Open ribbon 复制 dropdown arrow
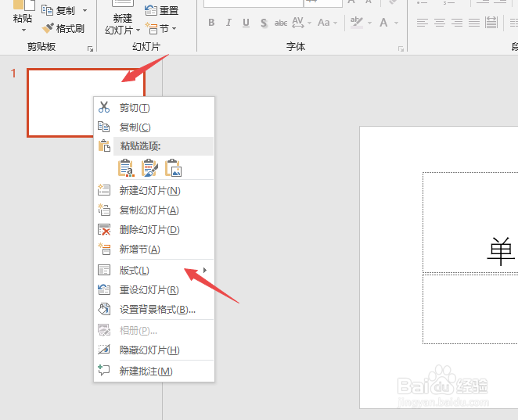Viewport: 518px width, 420px height. [85, 11]
